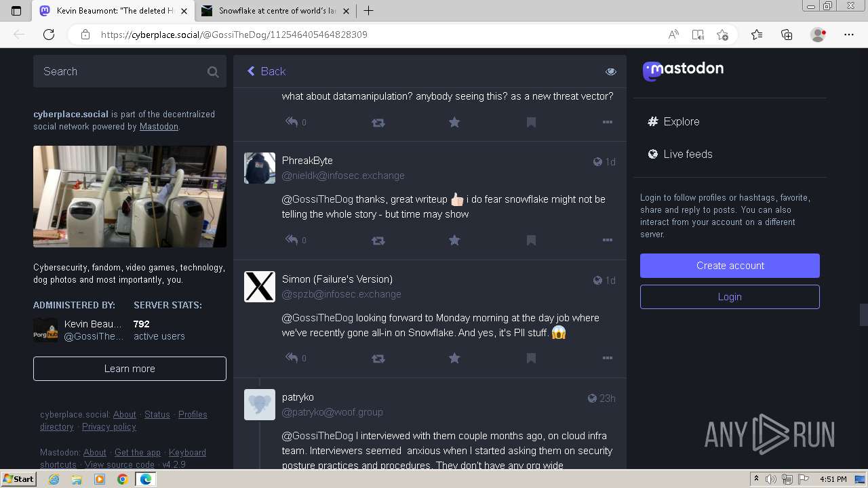Reply to Simon (Failure's Version) post

tap(292, 358)
